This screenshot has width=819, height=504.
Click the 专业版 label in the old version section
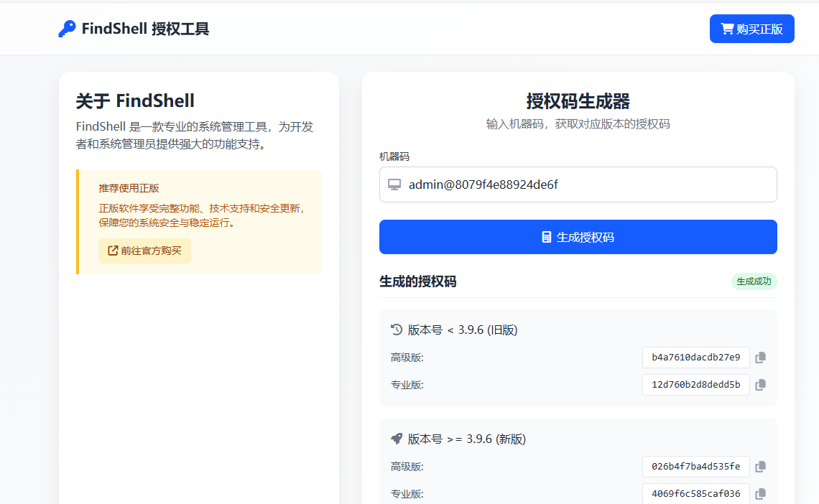point(407,385)
